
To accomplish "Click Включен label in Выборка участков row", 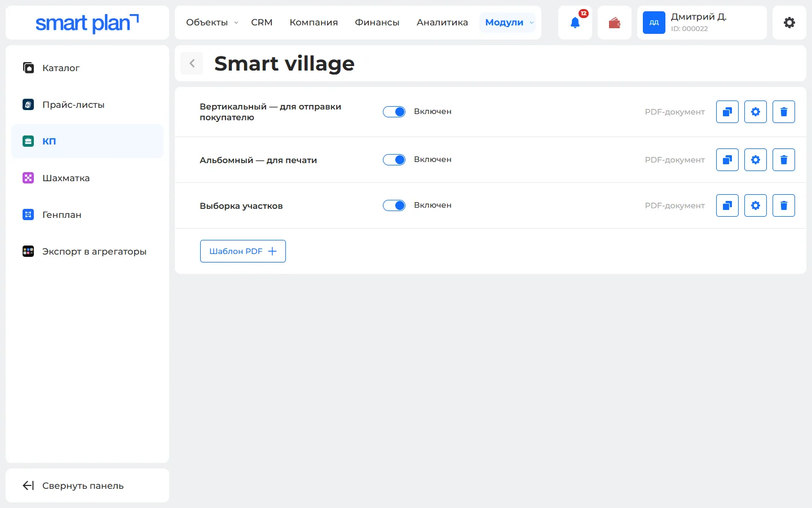I will pos(433,205).
